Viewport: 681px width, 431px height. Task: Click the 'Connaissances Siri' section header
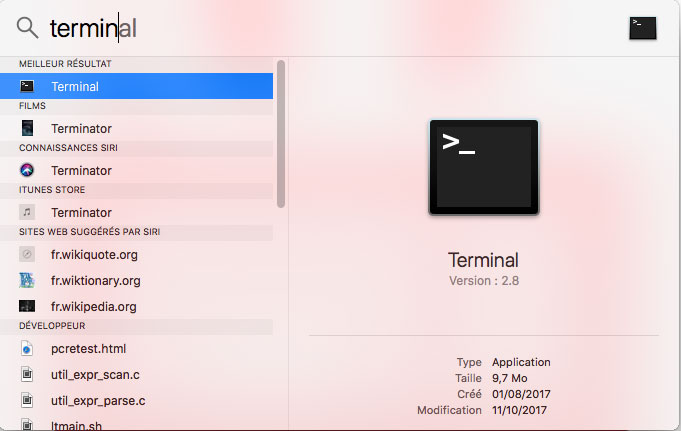click(68, 148)
